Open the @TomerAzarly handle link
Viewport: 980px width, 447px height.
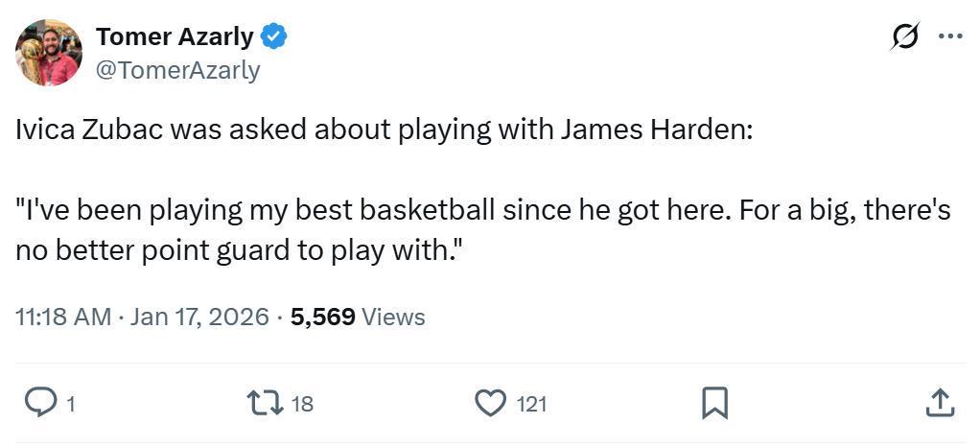178,70
